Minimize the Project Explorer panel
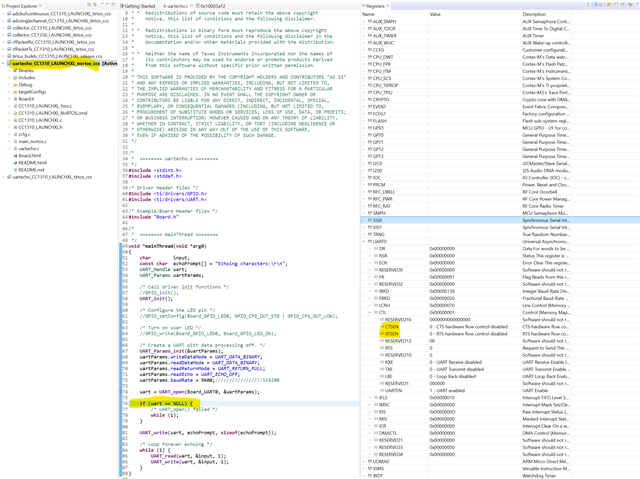 [x=107, y=4]
